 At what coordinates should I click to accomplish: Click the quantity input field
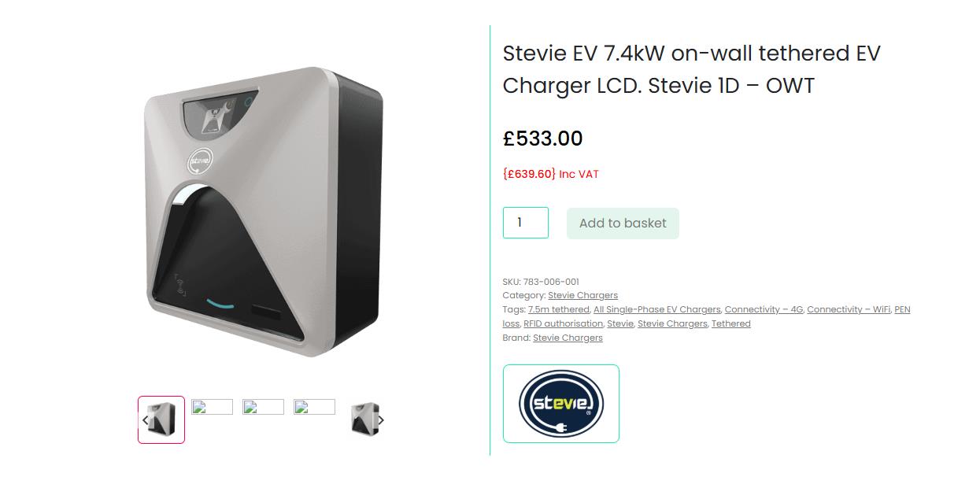525,223
